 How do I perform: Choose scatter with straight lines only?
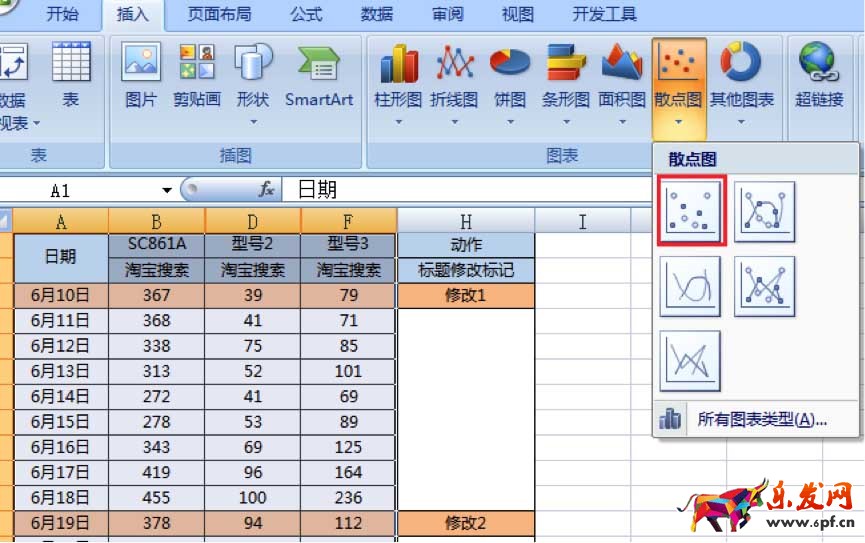(690, 361)
